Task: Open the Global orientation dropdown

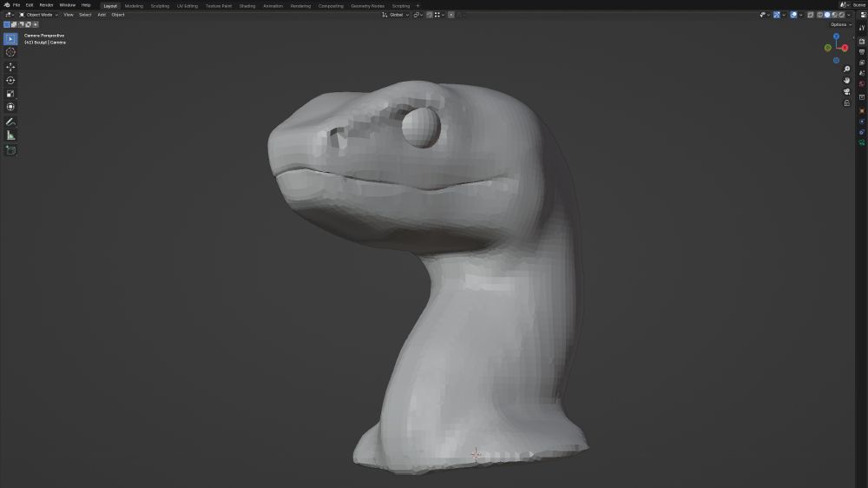Action: [x=396, y=15]
